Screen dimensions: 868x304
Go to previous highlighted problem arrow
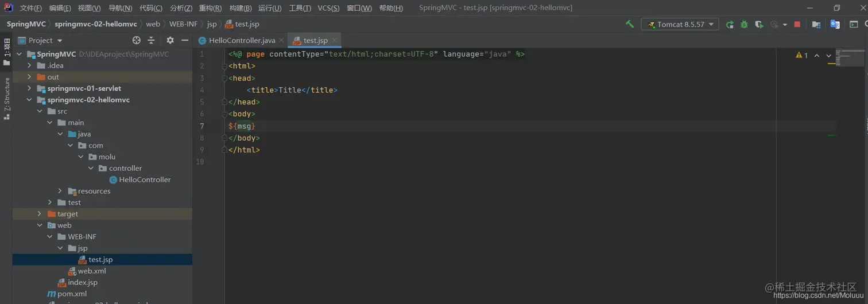817,55
